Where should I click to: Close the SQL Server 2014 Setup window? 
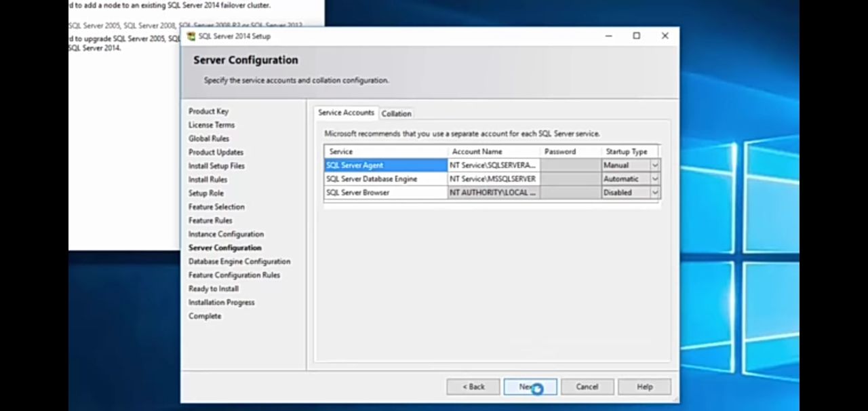tap(665, 36)
